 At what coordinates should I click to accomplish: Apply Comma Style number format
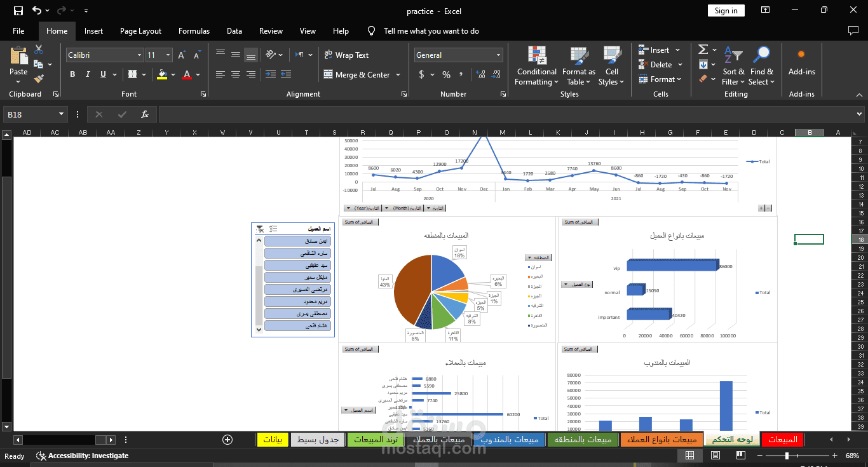click(462, 74)
